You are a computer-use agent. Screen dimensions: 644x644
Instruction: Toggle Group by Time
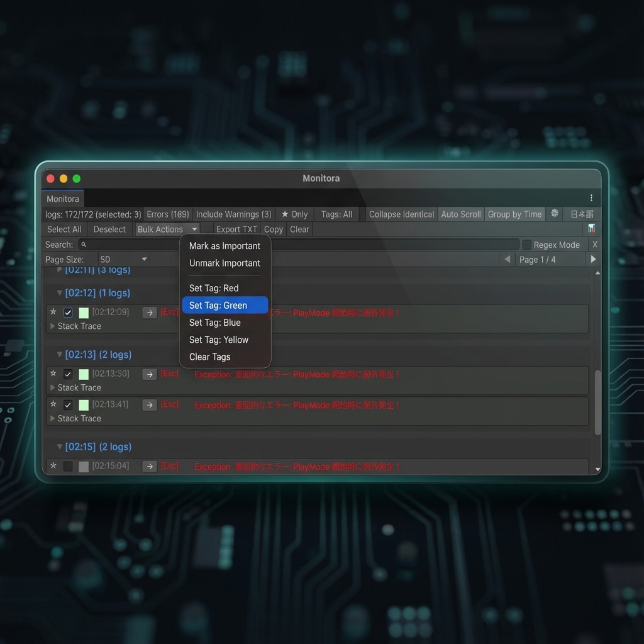point(514,214)
